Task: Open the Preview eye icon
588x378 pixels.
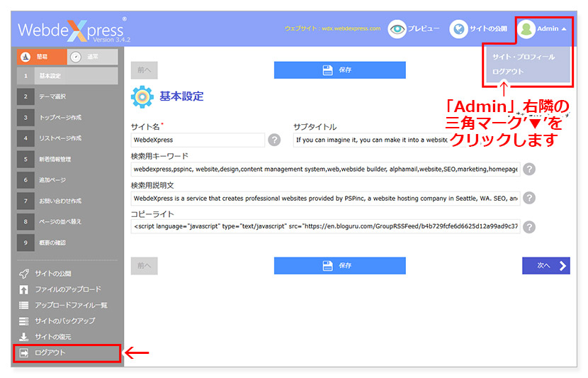Action: [397, 29]
